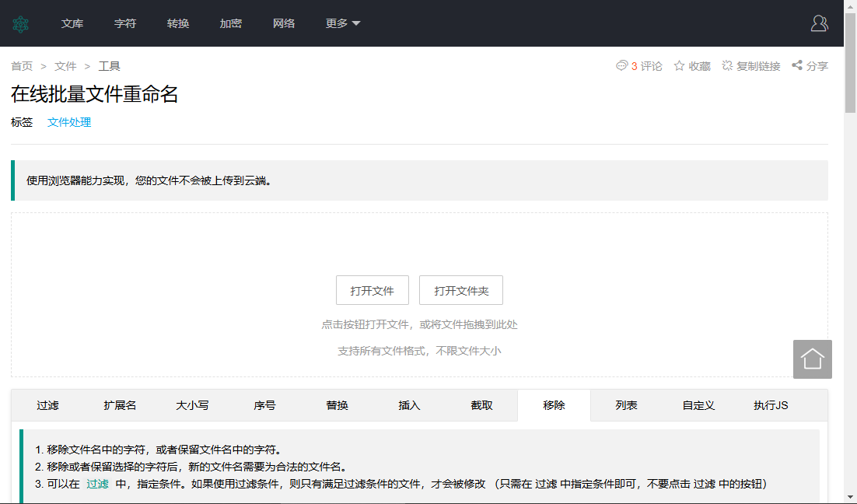857x504 pixels.
Task: Select 加密 in the top navigation
Action: click(x=231, y=23)
